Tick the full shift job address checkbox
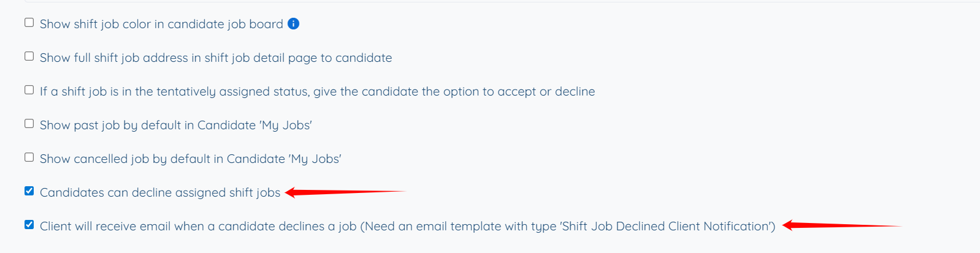Screen dimensions: 980x253 (x=29, y=56)
